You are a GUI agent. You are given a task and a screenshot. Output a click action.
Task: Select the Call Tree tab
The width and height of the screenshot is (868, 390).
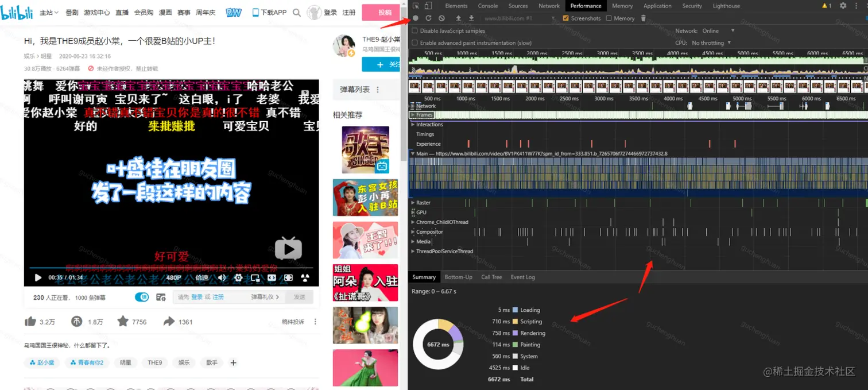[x=491, y=277]
